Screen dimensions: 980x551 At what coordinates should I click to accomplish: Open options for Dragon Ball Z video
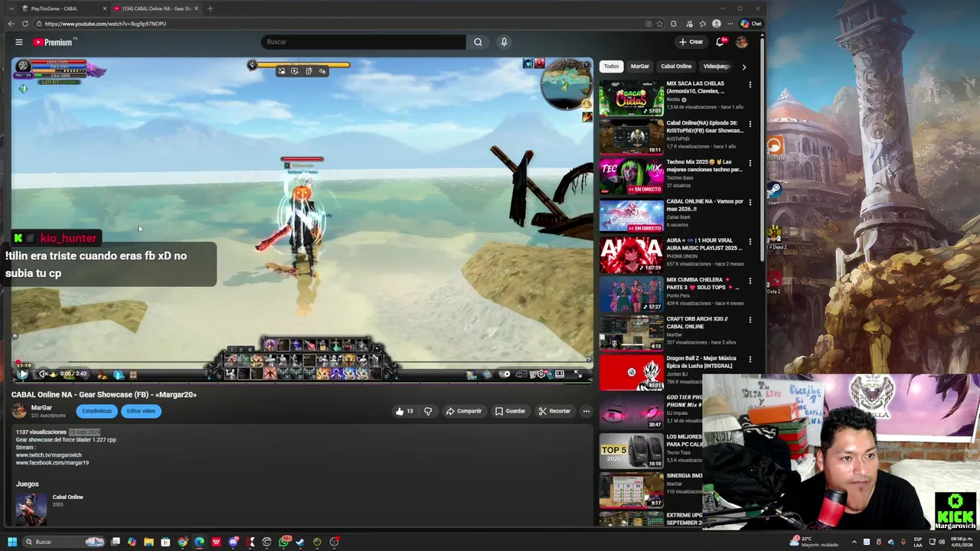(750, 360)
